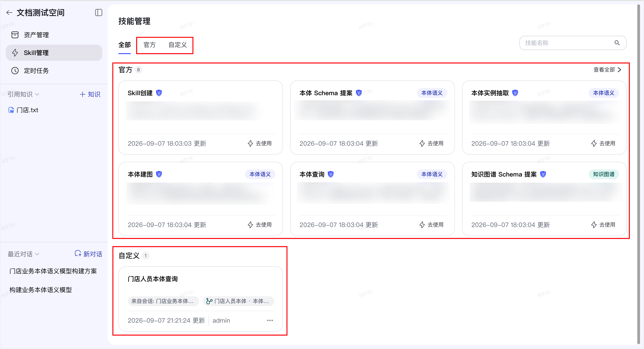This screenshot has width=644, height=349.
Task: Open 查看全部 for official skills
Action: point(607,69)
